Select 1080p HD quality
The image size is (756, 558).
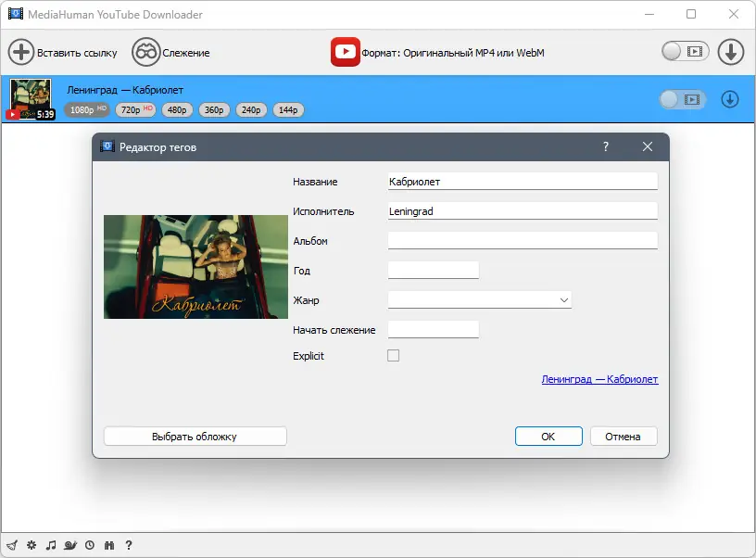87,110
